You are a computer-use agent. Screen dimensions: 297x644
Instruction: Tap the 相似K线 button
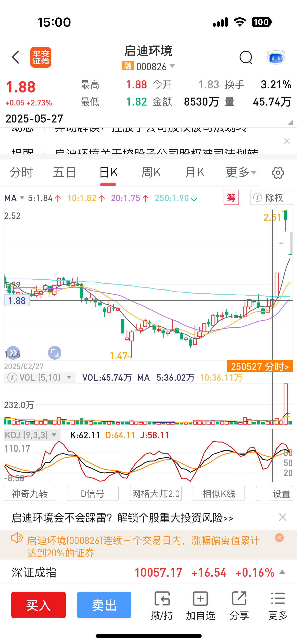click(219, 493)
